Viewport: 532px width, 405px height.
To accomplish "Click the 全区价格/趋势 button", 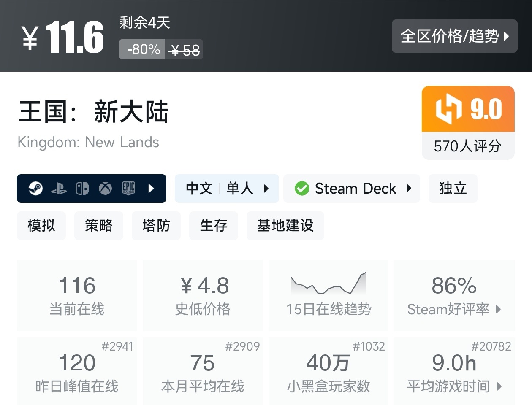I will [x=455, y=36].
